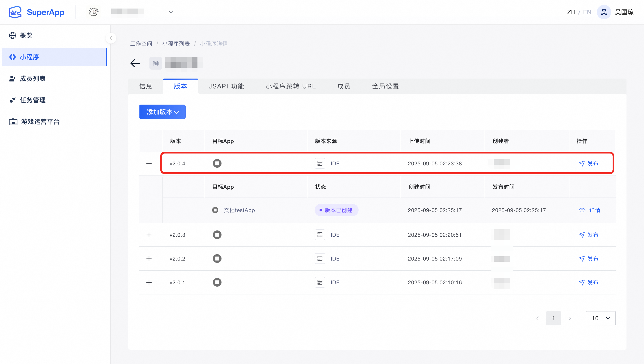Go to 小程序列表 breadcrumb link

pyautogui.click(x=176, y=44)
